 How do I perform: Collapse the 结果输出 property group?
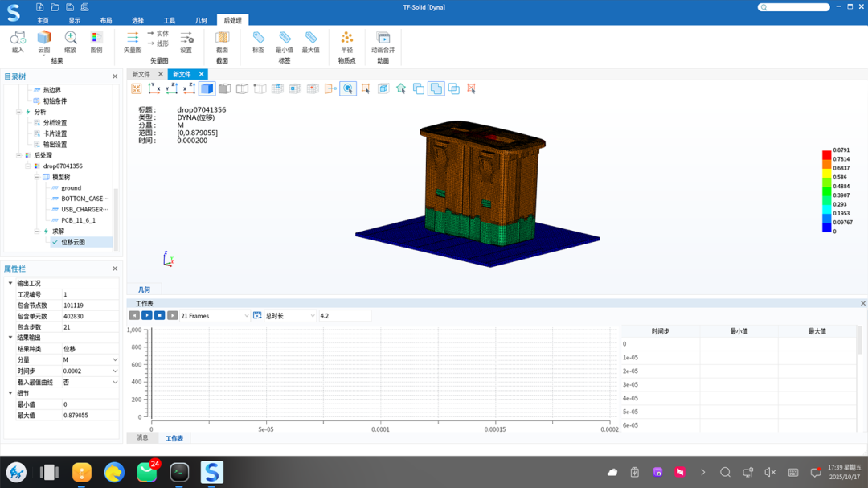point(10,338)
